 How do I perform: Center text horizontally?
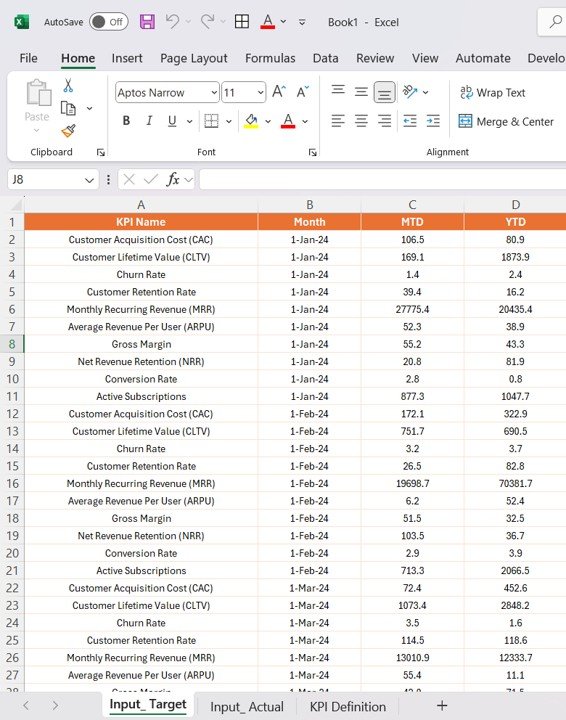click(361, 121)
